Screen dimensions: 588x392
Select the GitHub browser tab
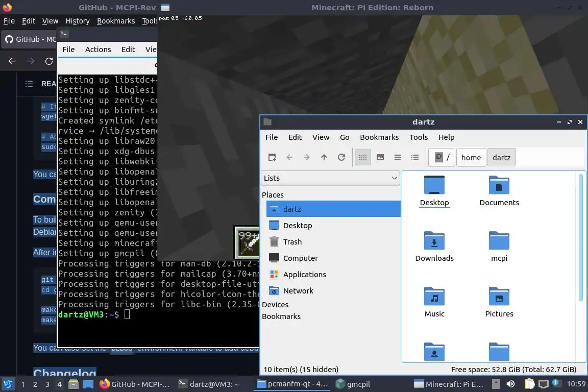(29, 39)
